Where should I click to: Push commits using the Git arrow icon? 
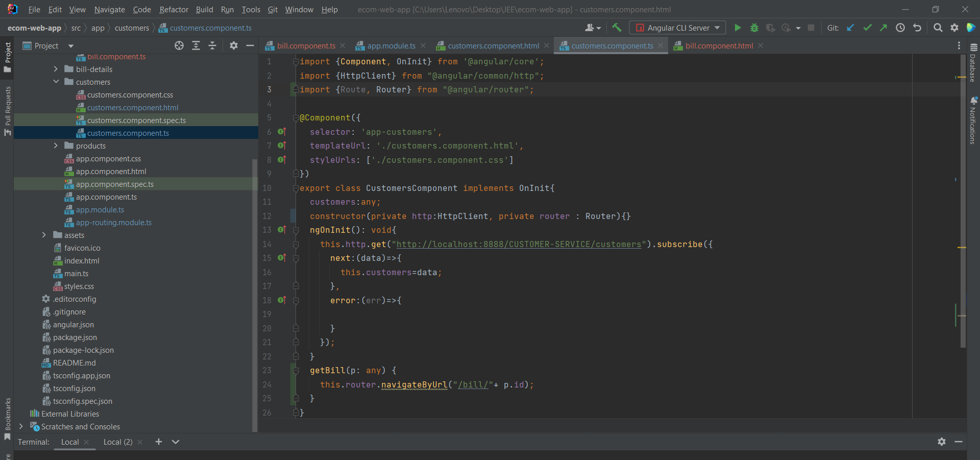pyautogui.click(x=884, y=28)
